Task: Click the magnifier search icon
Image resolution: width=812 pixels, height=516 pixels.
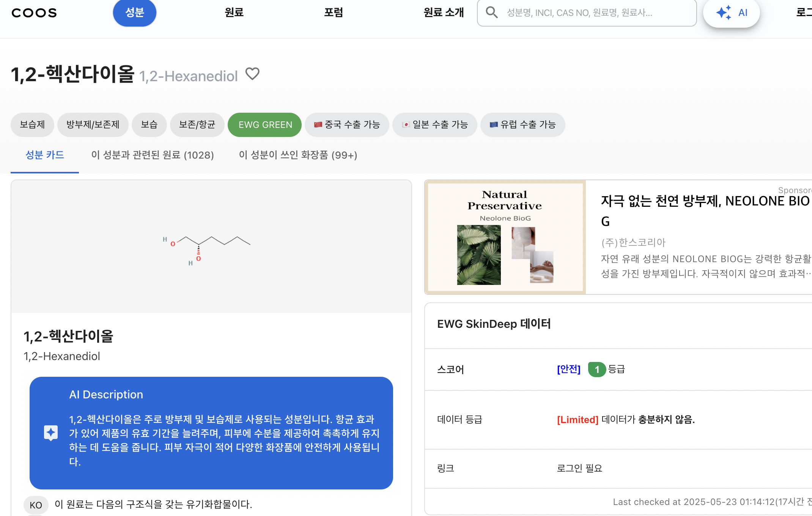Action: click(x=492, y=13)
